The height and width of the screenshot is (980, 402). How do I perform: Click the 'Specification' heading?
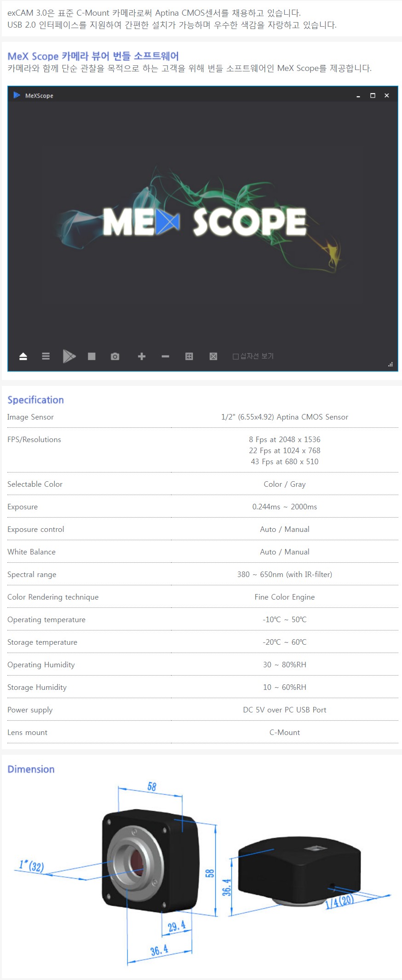(x=35, y=400)
